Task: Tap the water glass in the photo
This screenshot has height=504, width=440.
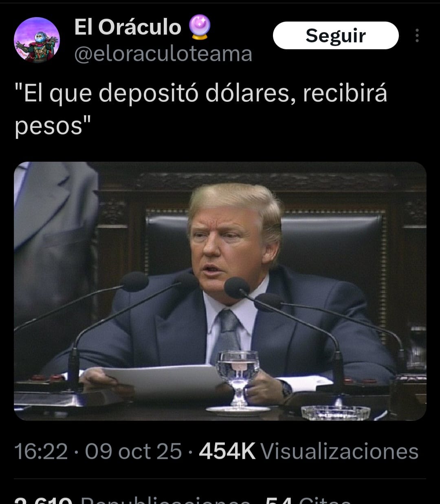Action: click(x=238, y=380)
